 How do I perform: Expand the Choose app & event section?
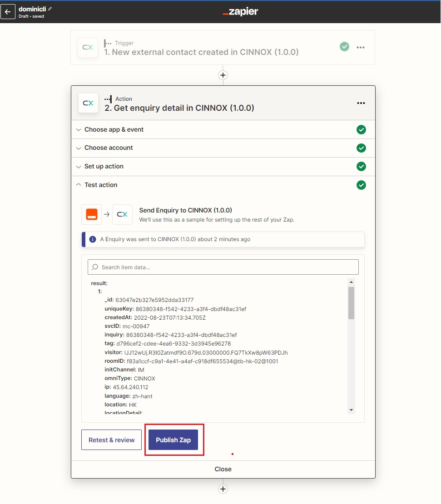pos(114,129)
